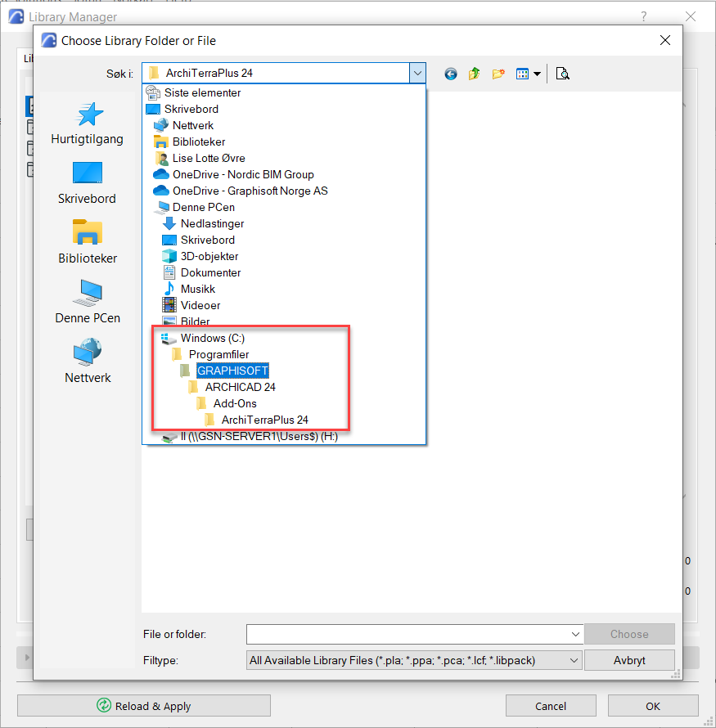
Task: Open Hurtigtilgang in the places bar
Action: 88,124
